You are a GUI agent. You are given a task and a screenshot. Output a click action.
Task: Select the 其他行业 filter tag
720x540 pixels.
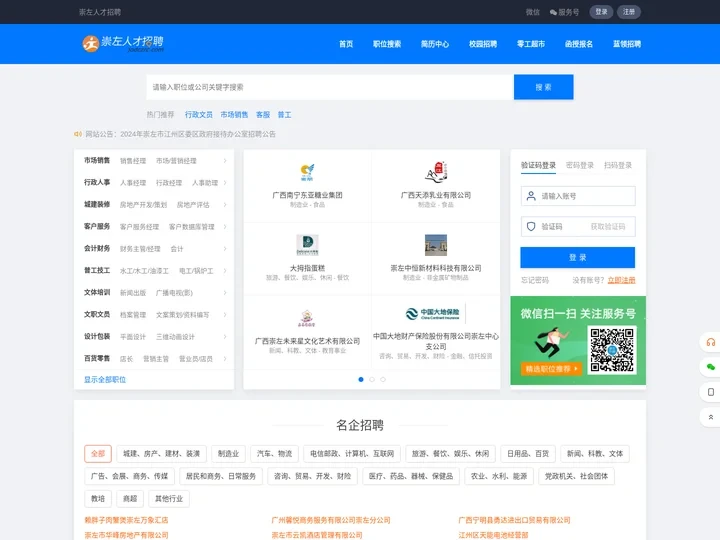click(x=169, y=499)
